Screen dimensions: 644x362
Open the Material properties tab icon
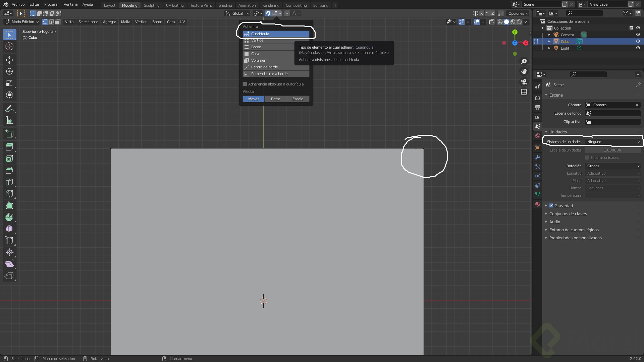click(x=538, y=204)
